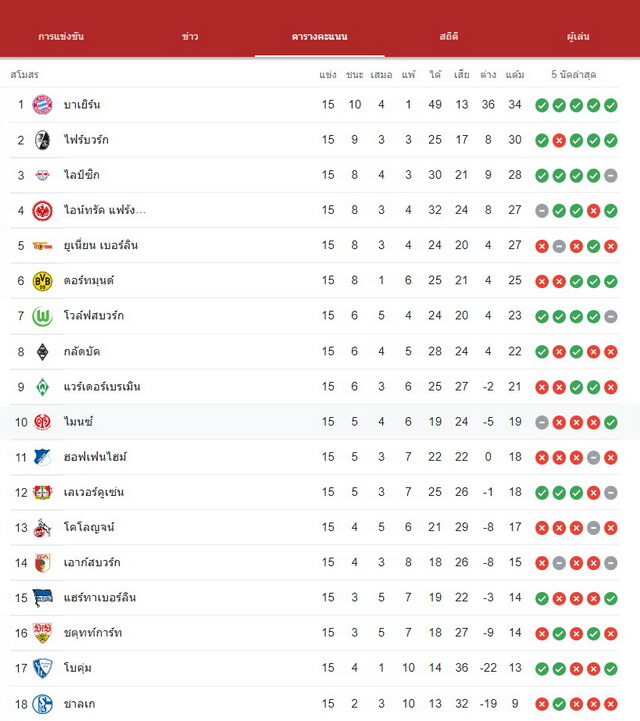Click the Schalke 04 blue crest
The width and height of the screenshot is (640, 721).
click(x=42, y=704)
